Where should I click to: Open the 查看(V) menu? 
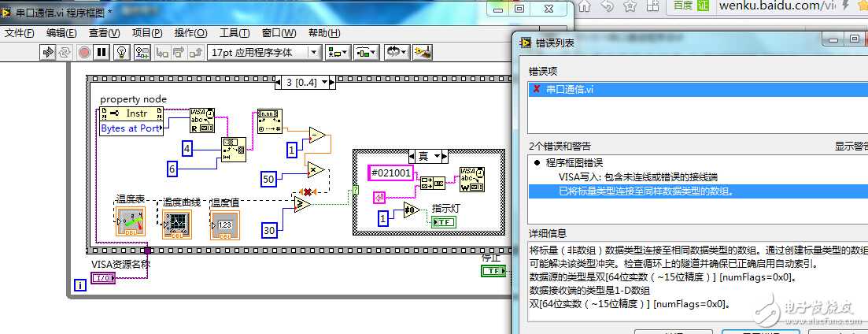105,32
